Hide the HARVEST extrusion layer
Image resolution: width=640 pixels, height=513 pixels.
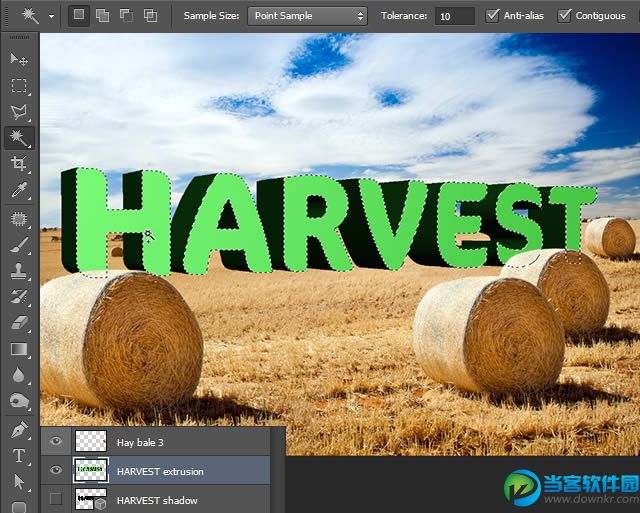(56, 470)
